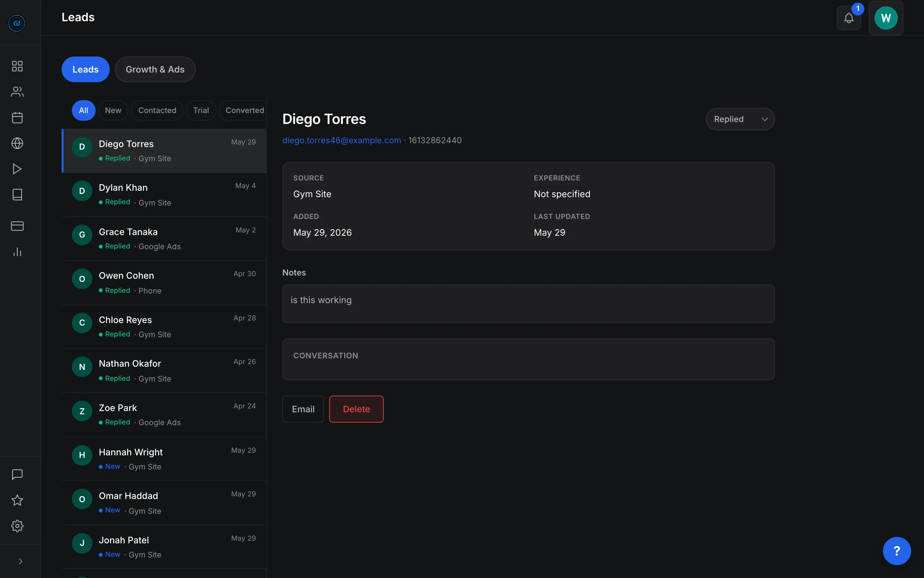
Task: Click into the Notes text field
Action: pyautogui.click(x=528, y=303)
